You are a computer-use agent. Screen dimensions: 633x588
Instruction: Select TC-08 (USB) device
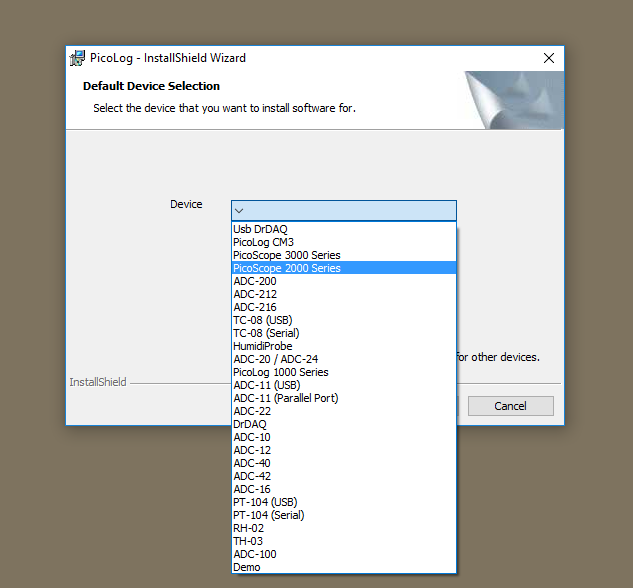344,320
